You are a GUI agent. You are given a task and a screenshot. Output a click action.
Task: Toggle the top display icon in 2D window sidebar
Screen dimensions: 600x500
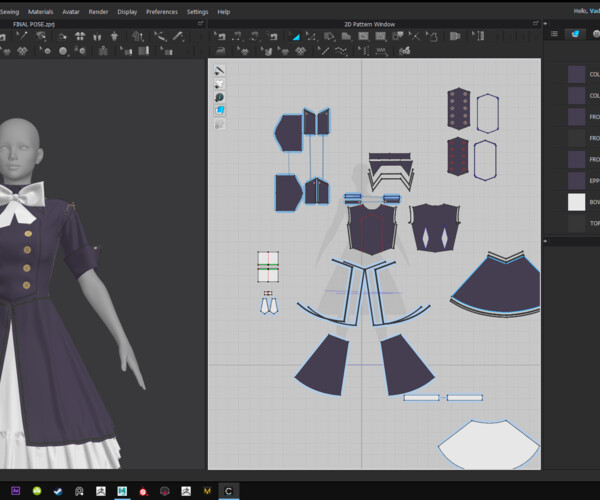click(219, 71)
